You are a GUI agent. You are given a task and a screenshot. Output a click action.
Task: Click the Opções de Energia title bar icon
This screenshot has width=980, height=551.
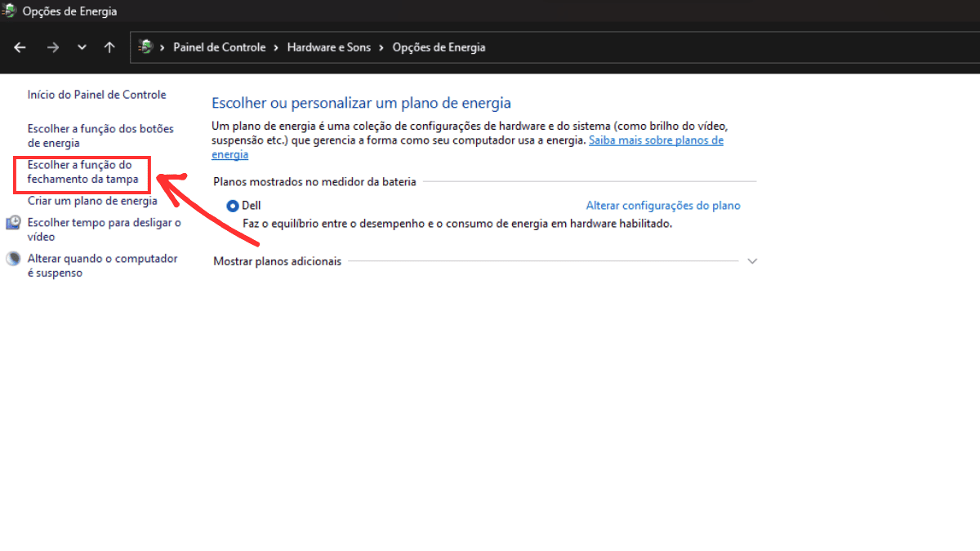8,11
